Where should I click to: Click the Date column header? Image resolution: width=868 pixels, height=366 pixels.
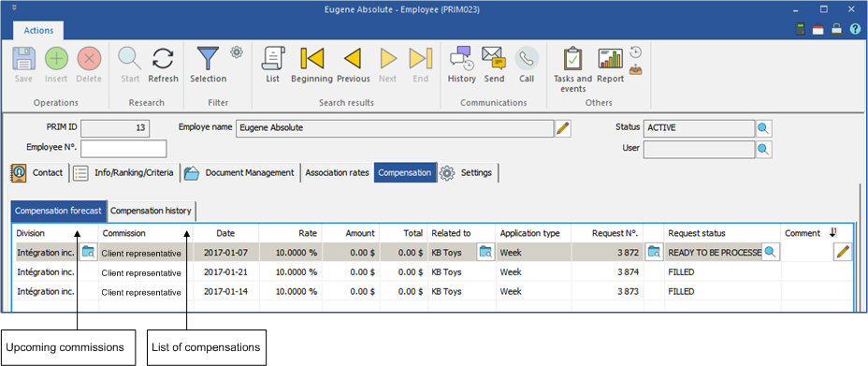coord(225,233)
